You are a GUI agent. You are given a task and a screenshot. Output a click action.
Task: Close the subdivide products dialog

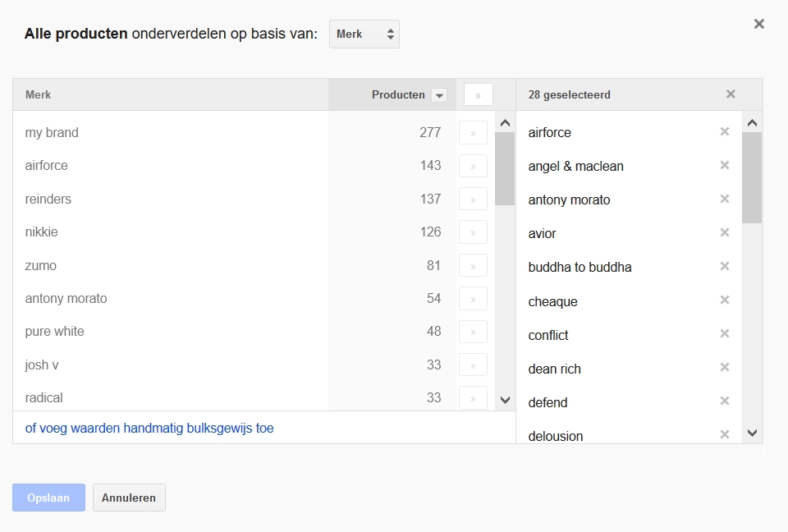(x=758, y=24)
